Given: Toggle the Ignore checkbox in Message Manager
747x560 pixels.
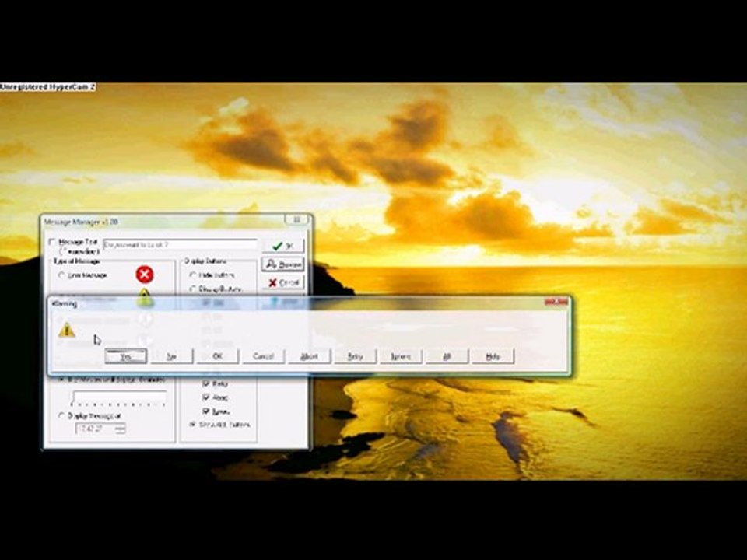Looking at the screenshot, I should (x=206, y=411).
